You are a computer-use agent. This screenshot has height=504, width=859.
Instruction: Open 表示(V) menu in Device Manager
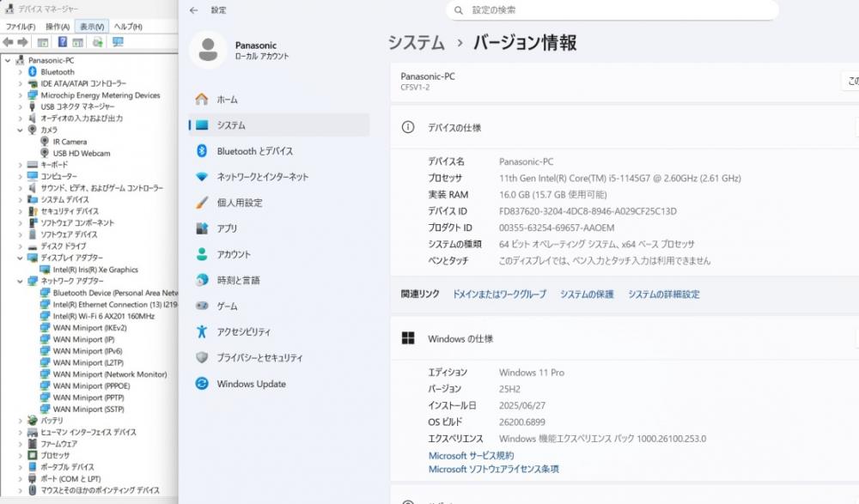(92, 27)
